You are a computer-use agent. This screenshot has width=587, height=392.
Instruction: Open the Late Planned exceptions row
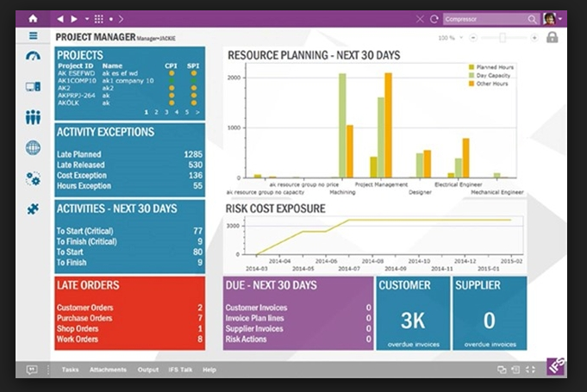pos(129,154)
